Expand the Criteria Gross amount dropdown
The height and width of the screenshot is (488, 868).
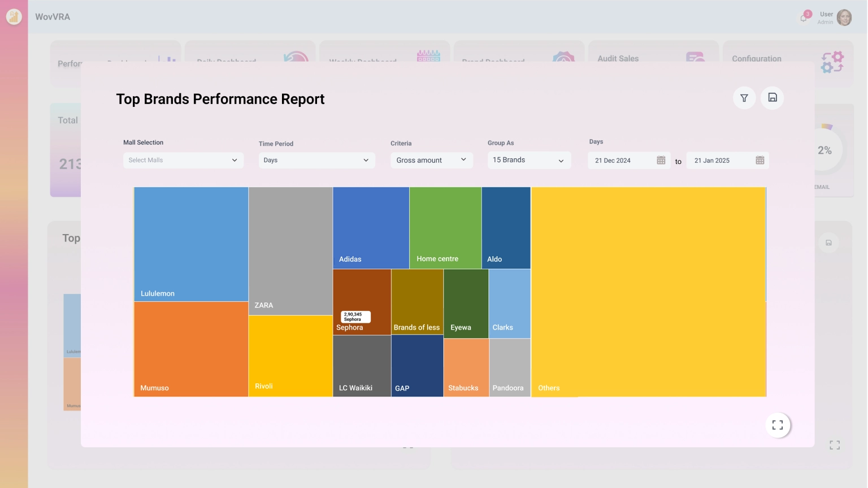click(432, 160)
